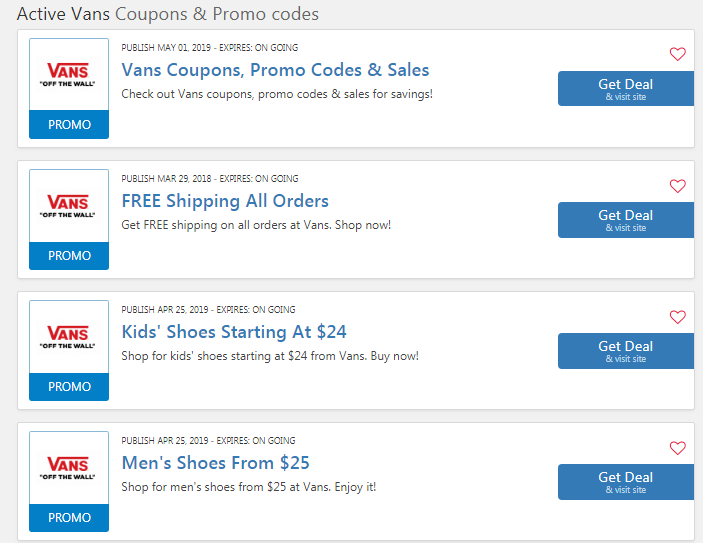Click Vans logo on Kids' Shoes card
Image resolution: width=703 pixels, height=543 pixels.
pos(68,337)
